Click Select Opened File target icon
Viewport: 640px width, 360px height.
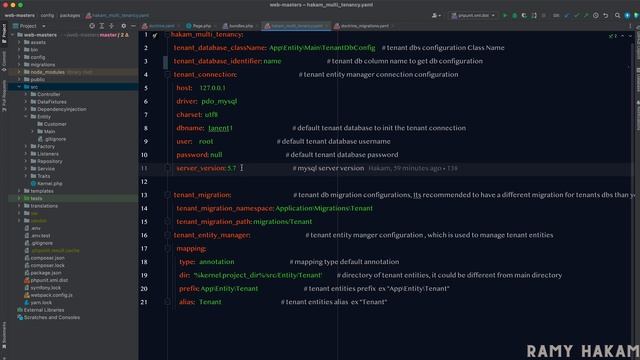tap(92, 26)
